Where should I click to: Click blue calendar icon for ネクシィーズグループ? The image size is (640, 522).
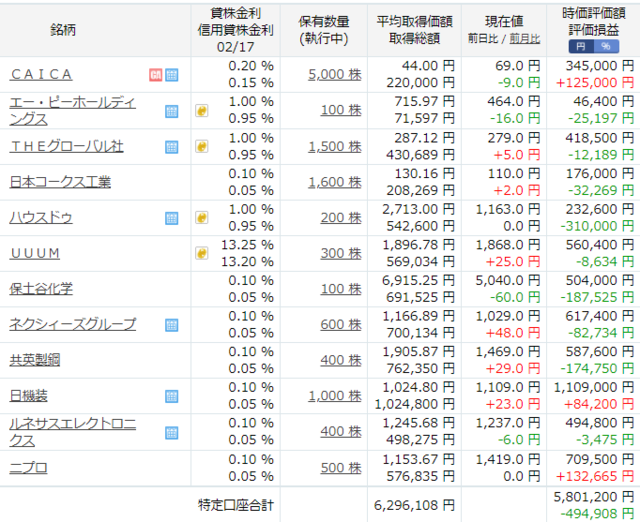[x=172, y=325]
